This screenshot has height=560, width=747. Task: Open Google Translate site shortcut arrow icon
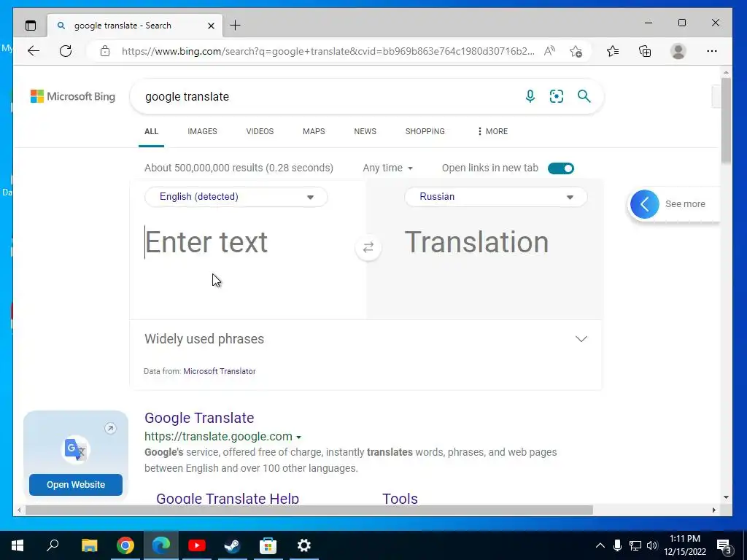tap(110, 428)
